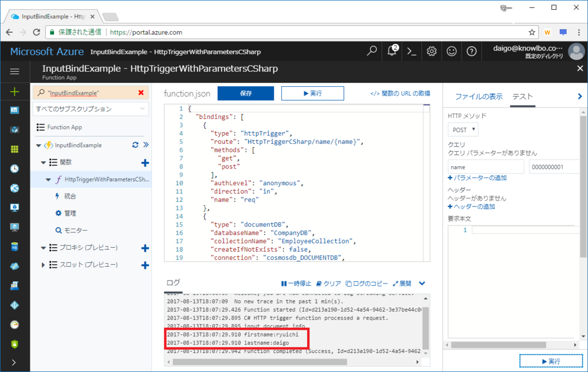
Task: Expand the sidebar with bottom chevron
Action: [x=14, y=363]
